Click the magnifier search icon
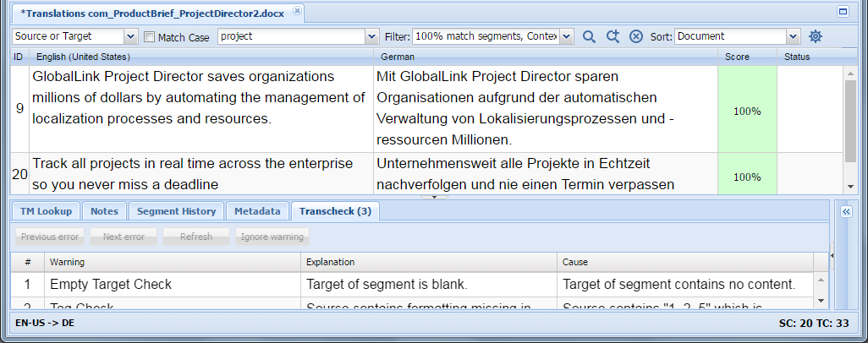The image size is (868, 343). point(589,36)
